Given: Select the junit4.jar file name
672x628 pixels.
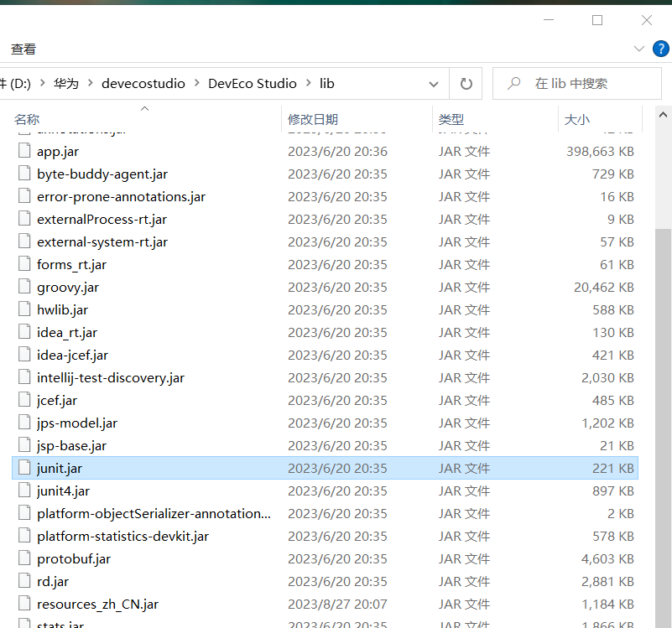Looking at the screenshot, I should tap(63, 491).
